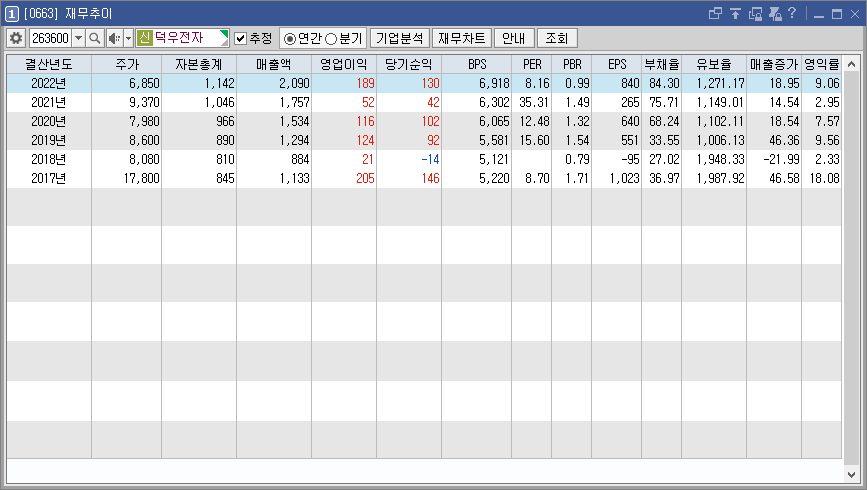867x490 pixels.
Task: Click the 1,948.33 reserve ratio cell
Action: pos(714,159)
